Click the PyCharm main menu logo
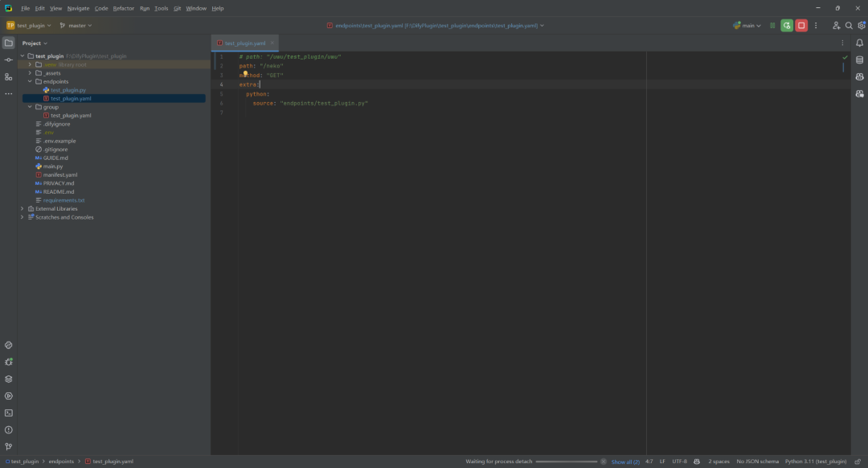Screen dimensions: 868x468 pos(8,8)
